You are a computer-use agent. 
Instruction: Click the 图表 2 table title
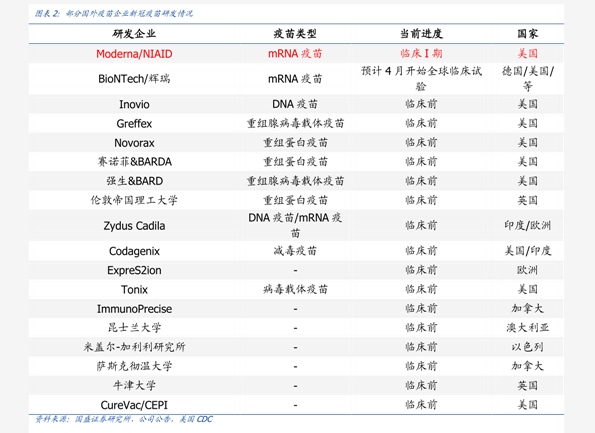(114, 14)
